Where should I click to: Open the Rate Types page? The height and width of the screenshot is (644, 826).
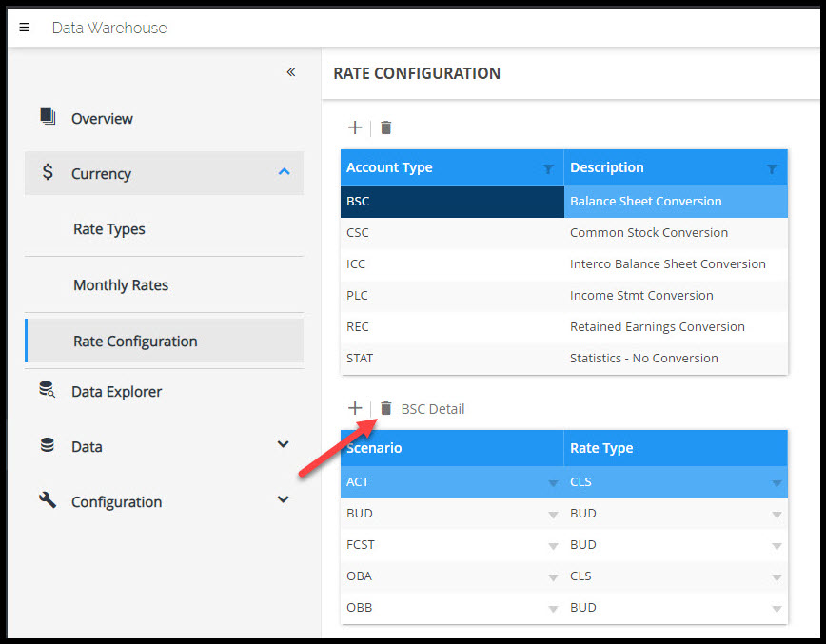pos(109,229)
